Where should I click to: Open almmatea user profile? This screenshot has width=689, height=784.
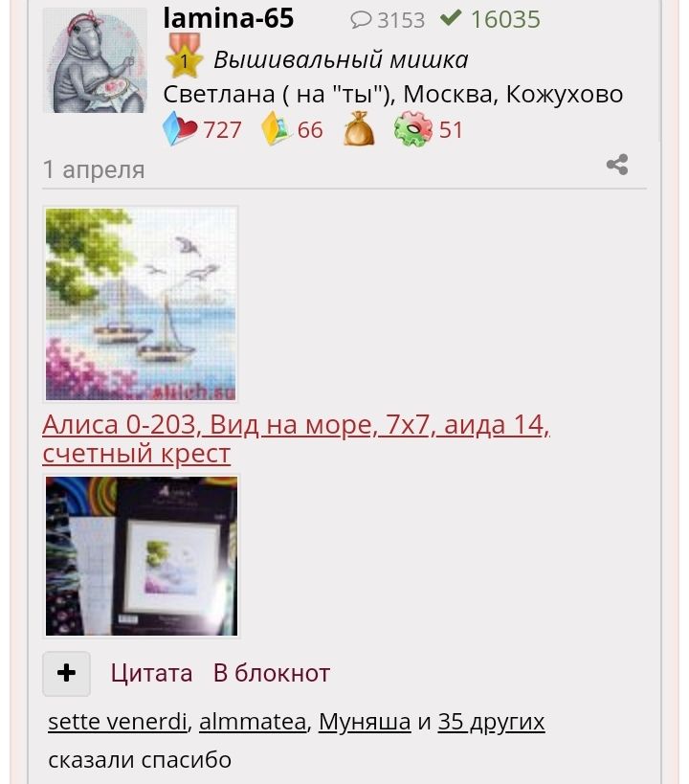[253, 722]
